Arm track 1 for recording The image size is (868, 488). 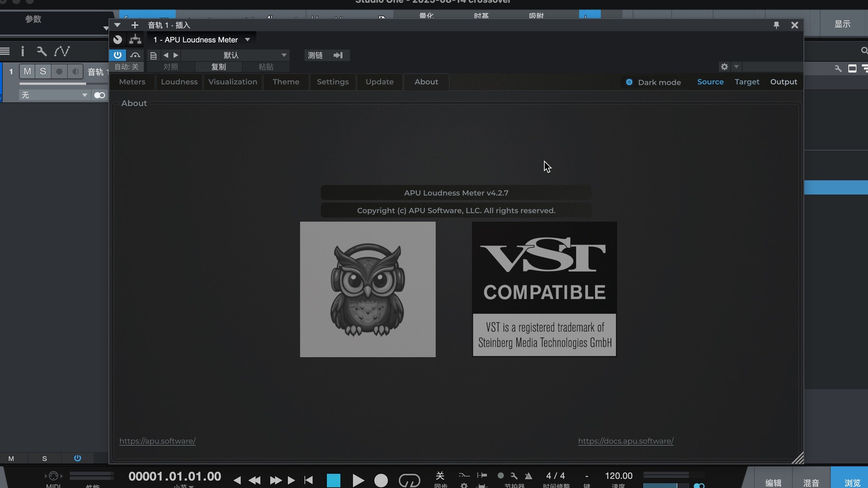[59, 71]
